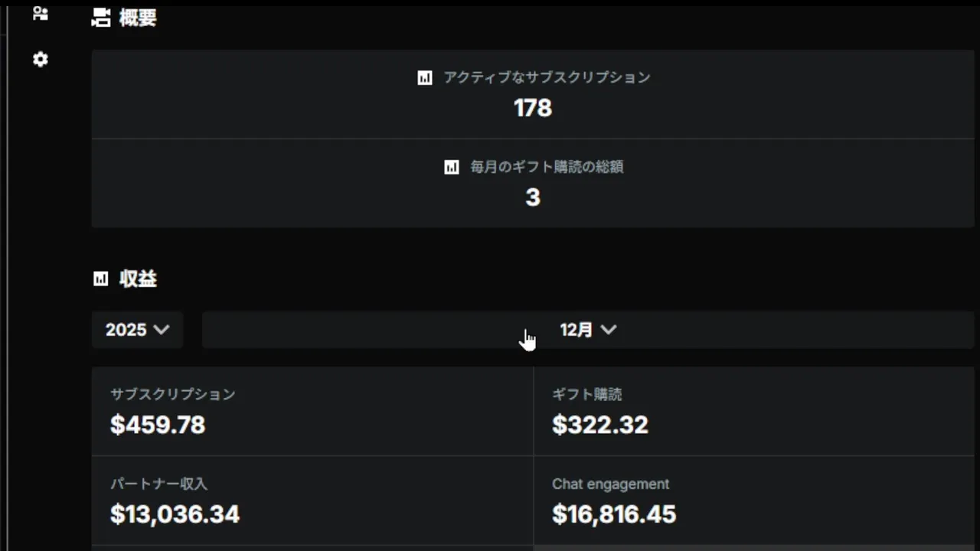Click the アクティブなサブスクリプション label
This screenshot has width=980, height=551.
tap(547, 77)
